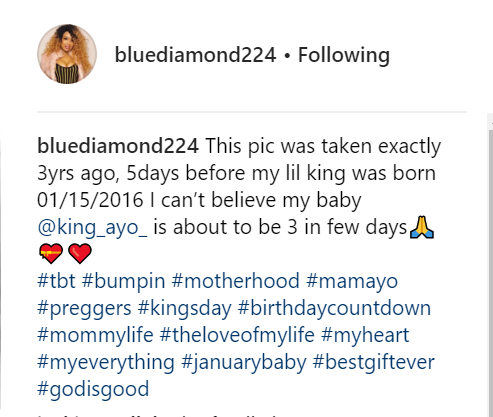
Task: Open the #motherhood hashtag
Action: click(235, 281)
